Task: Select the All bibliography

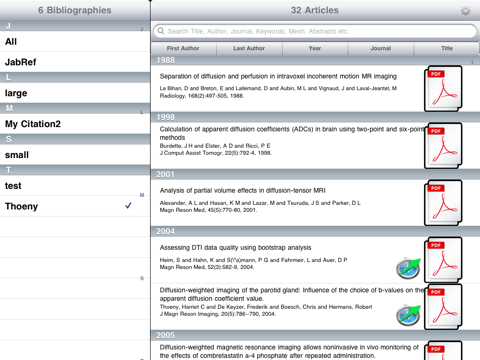Action: pyautogui.click(x=75, y=41)
